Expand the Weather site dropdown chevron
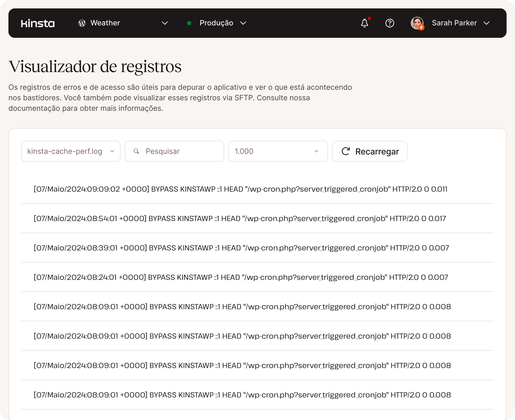Image resolution: width=515 pixels, height=420 pixels. coord(165,23)
